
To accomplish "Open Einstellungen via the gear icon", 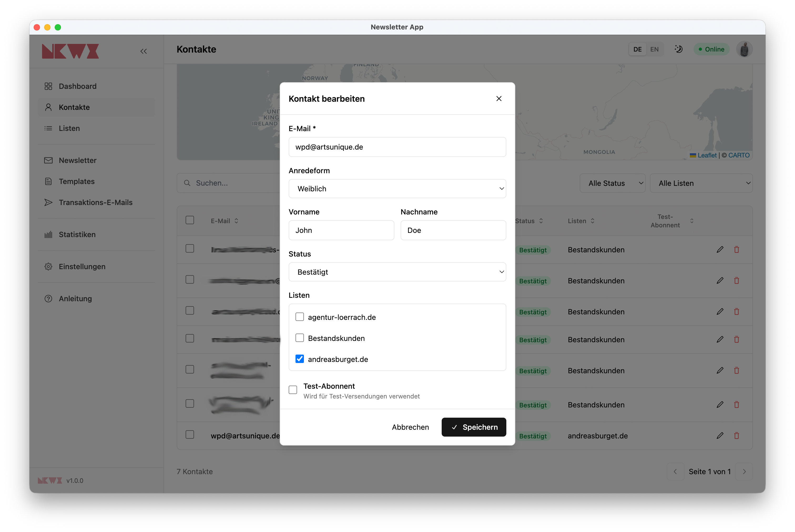I will click(49, 267).
